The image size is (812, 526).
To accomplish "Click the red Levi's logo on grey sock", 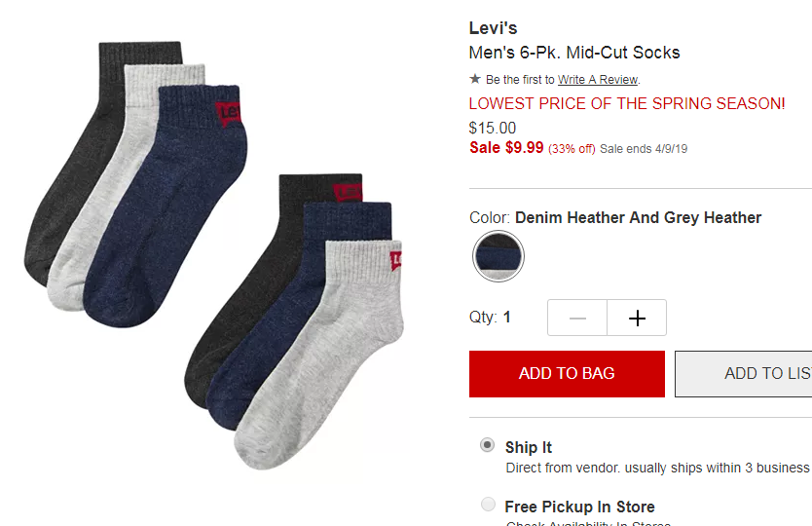I will (x=395, y=260).
